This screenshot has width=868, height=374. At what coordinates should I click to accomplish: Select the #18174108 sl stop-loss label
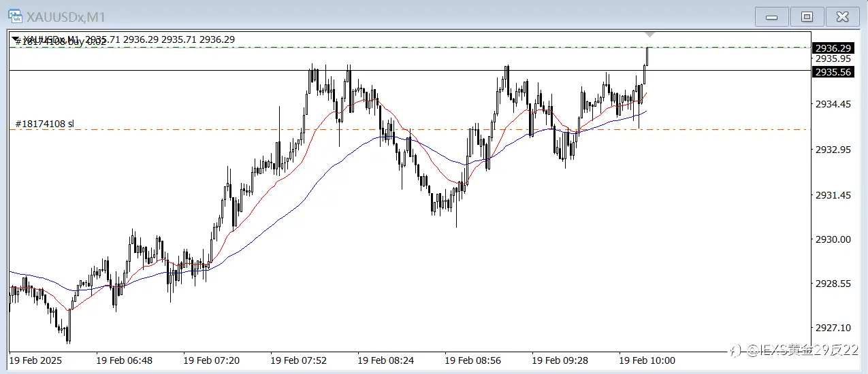[x=44, y=124]
